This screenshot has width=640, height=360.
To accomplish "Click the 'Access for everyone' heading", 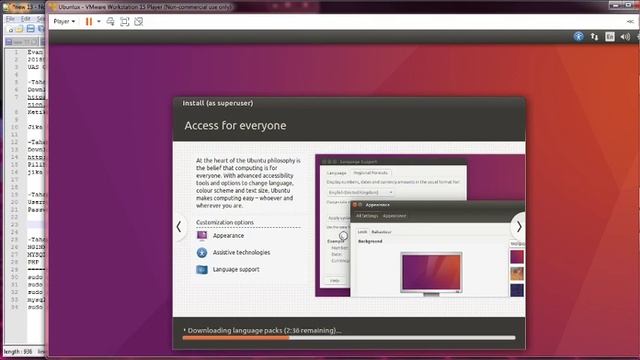I will (x=235, y=125).
